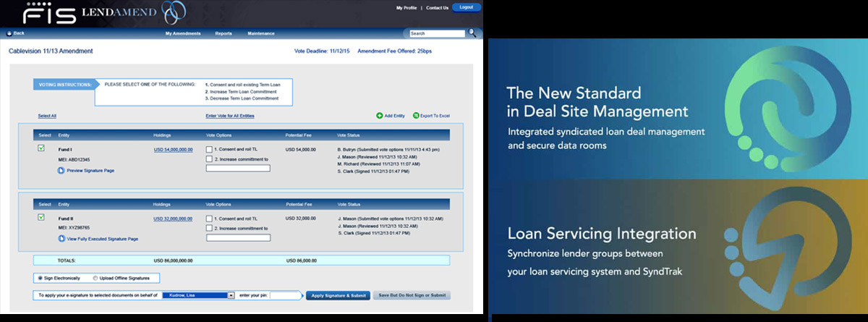Click the Cablevision 11/13 Amendment title
The height and width of the screenshot is (322, 868).
point(51,51)
